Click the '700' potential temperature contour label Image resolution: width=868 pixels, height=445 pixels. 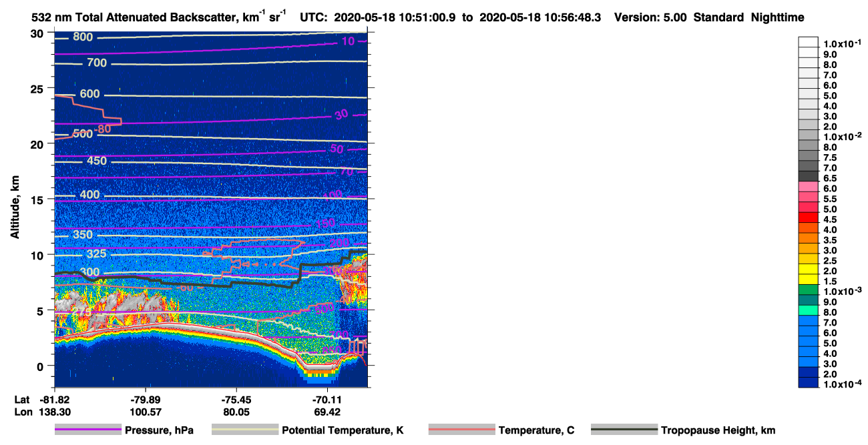tap(96, 63)
